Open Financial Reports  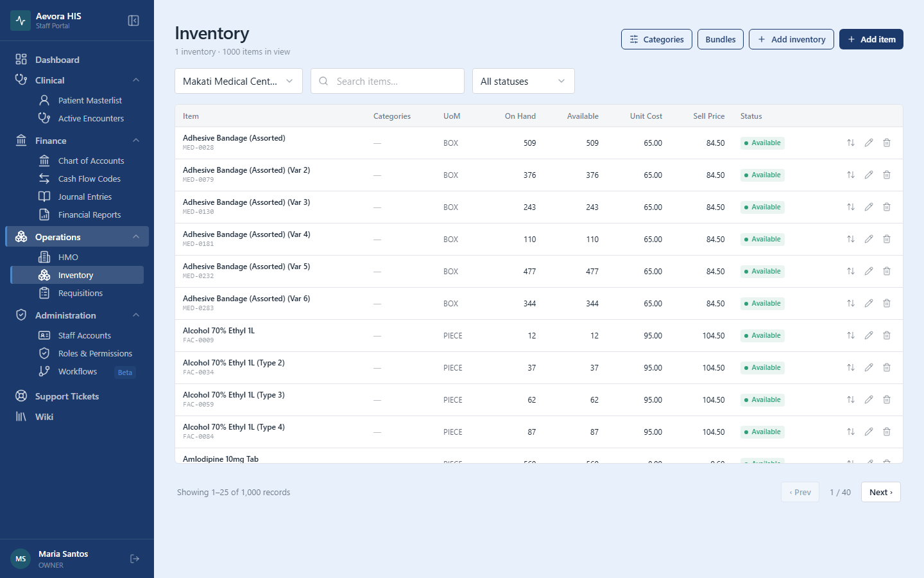(x=77, y=215)
